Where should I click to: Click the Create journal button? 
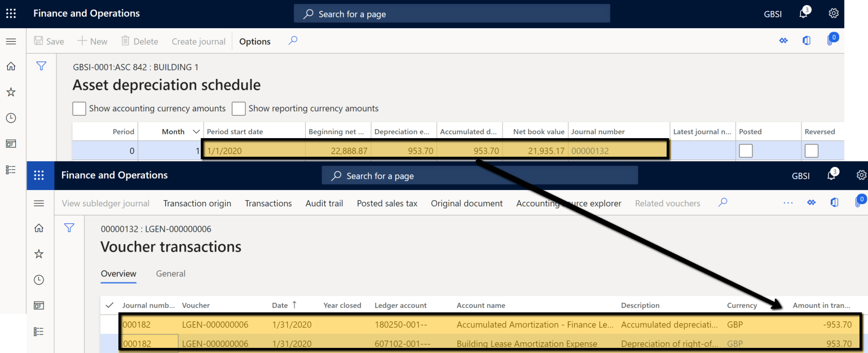198,41
